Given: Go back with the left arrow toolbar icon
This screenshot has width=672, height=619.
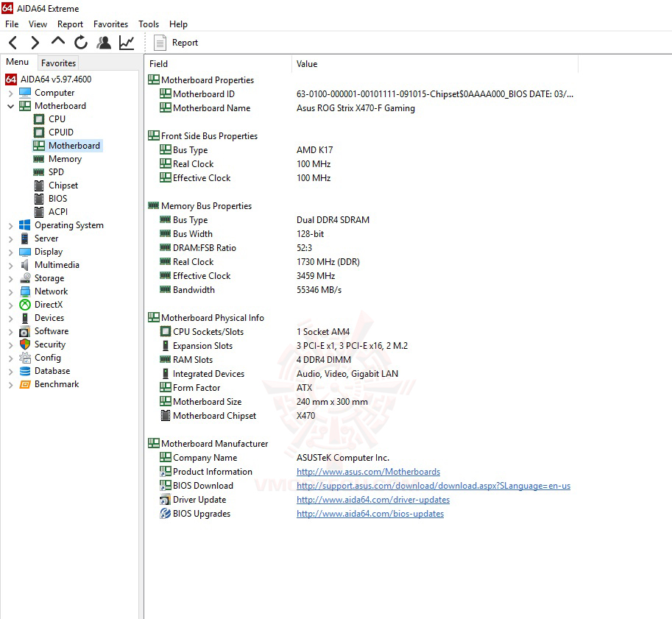Looking at the screenshot, I should [13, 43].
